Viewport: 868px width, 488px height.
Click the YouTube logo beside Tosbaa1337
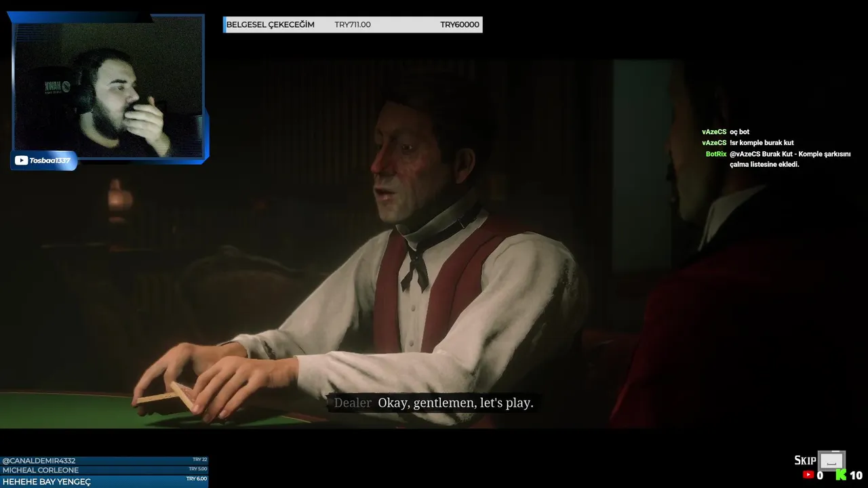(21, 161)
